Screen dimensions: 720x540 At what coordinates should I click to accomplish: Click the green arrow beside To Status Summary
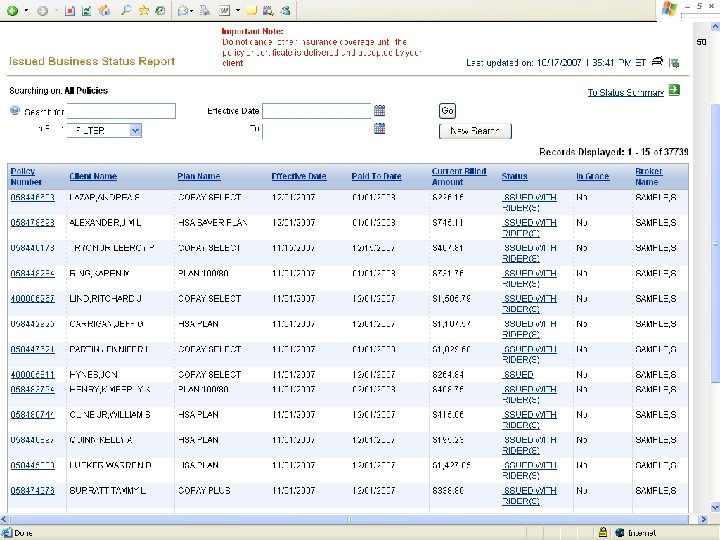coord(674,90)
